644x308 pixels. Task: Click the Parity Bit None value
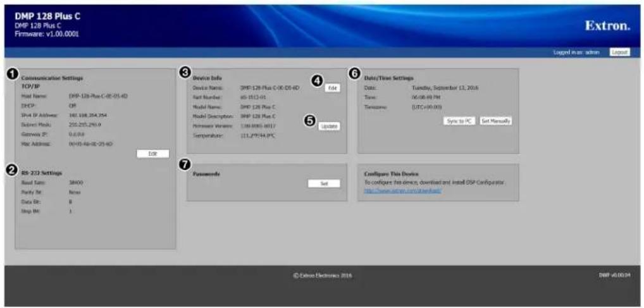[75, 192]
